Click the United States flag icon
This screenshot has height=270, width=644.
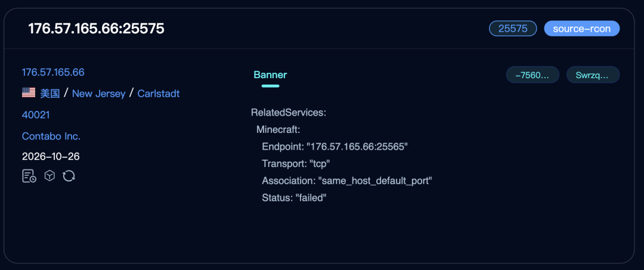[29, 93]
